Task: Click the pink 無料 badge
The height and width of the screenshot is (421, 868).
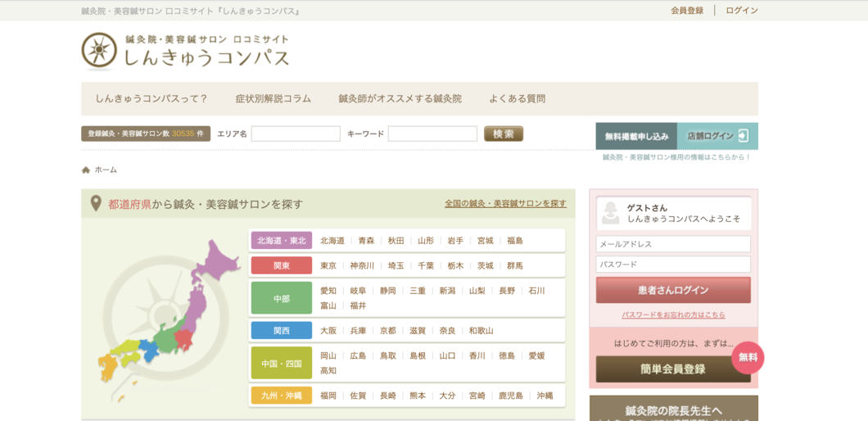Action: pos(747,358)
